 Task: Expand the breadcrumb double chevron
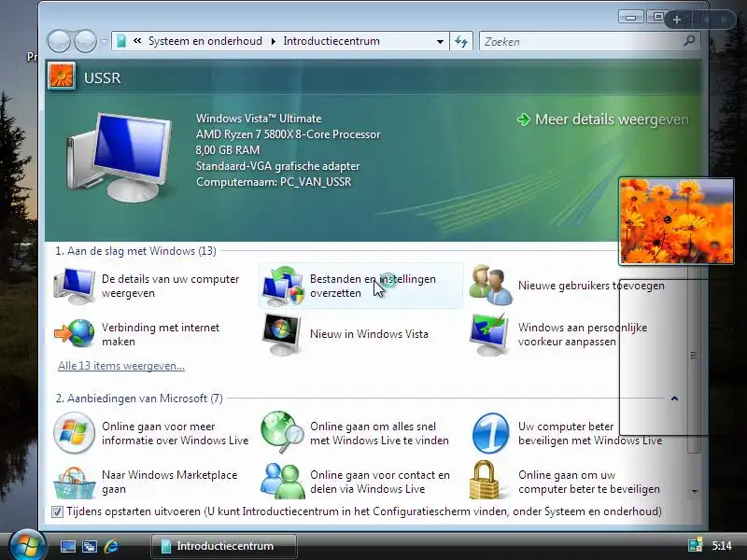pyautogui.click(x=137, y=41)
